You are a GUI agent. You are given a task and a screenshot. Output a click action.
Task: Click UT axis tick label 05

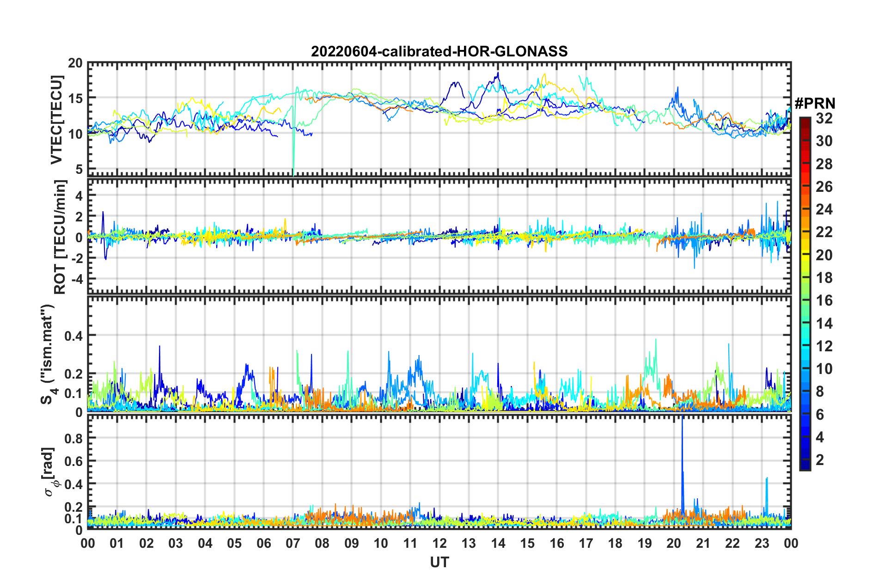(234, 543)
